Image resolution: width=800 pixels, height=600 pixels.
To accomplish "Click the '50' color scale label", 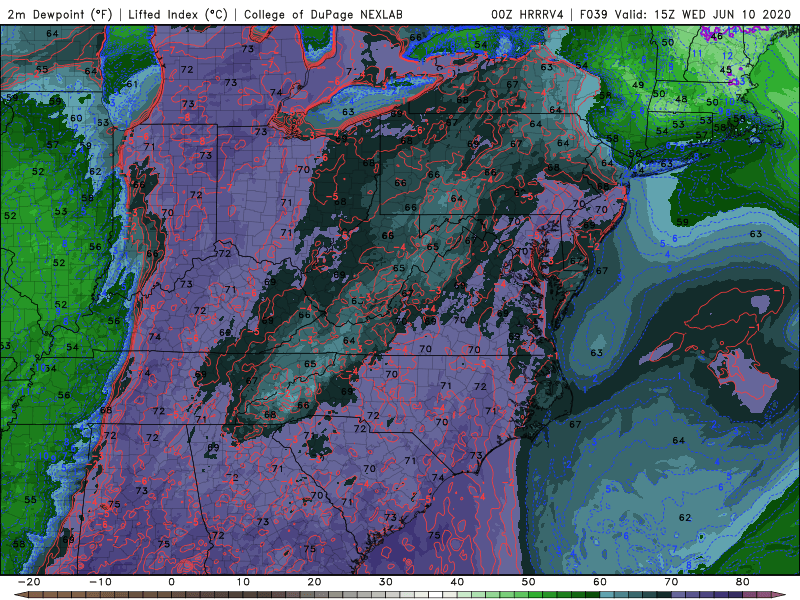I will (x=529, y=582).
